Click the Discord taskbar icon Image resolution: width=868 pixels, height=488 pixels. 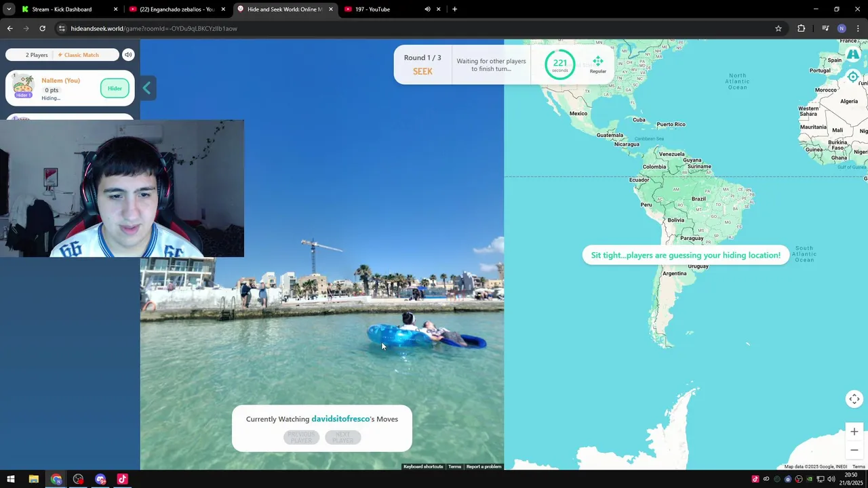point(100,479)
